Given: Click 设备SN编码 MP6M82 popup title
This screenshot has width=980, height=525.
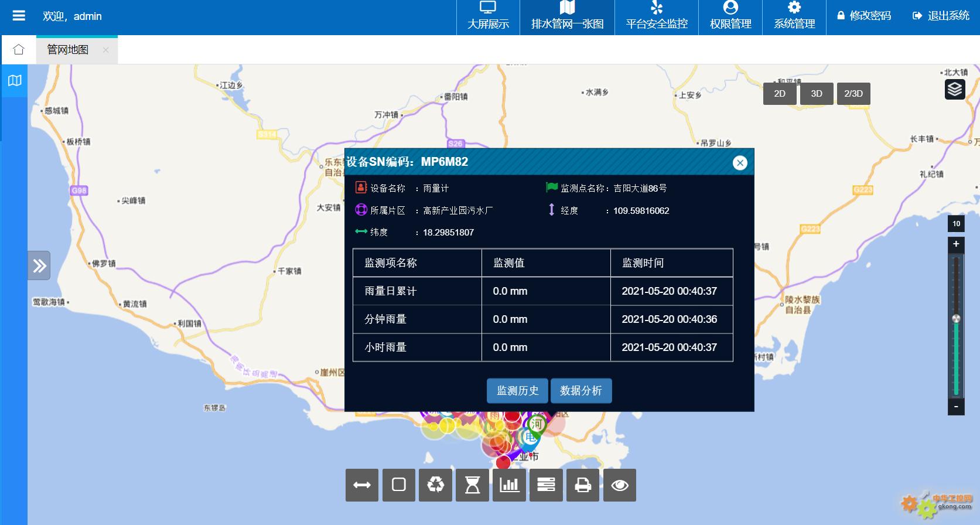Looking at the screenshot, I should [x=407, y=162].
